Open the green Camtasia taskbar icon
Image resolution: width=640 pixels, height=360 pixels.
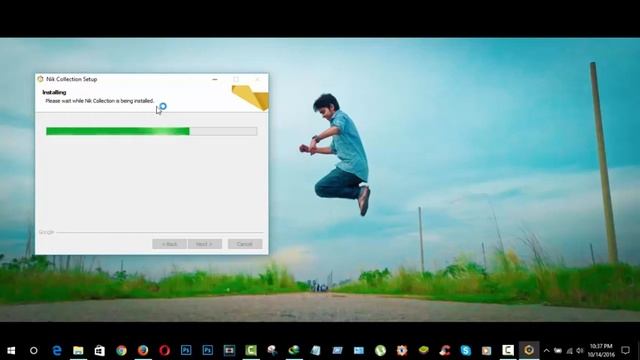(251, 350)
